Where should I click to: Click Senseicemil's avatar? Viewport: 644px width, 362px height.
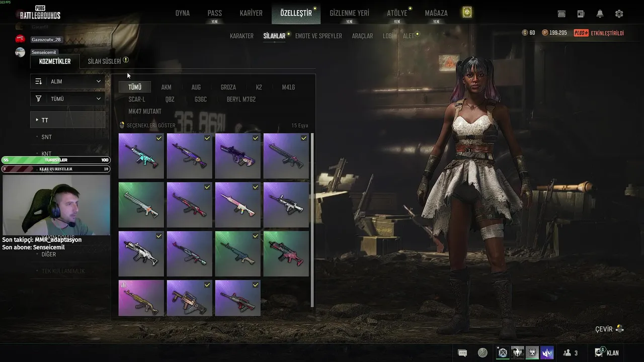(20, 52)
